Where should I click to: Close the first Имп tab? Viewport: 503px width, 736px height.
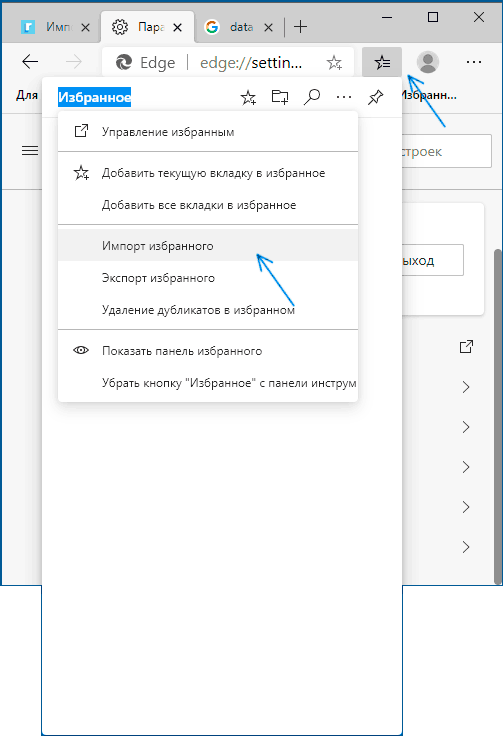[x=85, y=28]
